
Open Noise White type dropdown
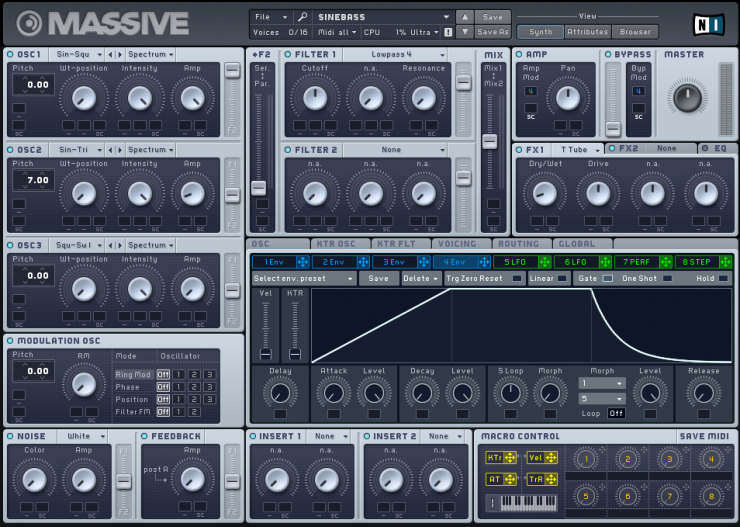(x=82, y=436)
